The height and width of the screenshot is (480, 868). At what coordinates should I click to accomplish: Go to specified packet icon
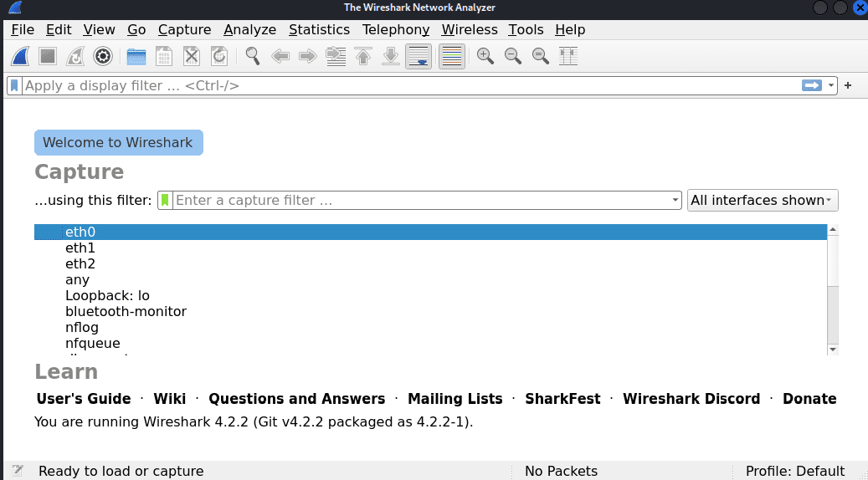336,56
